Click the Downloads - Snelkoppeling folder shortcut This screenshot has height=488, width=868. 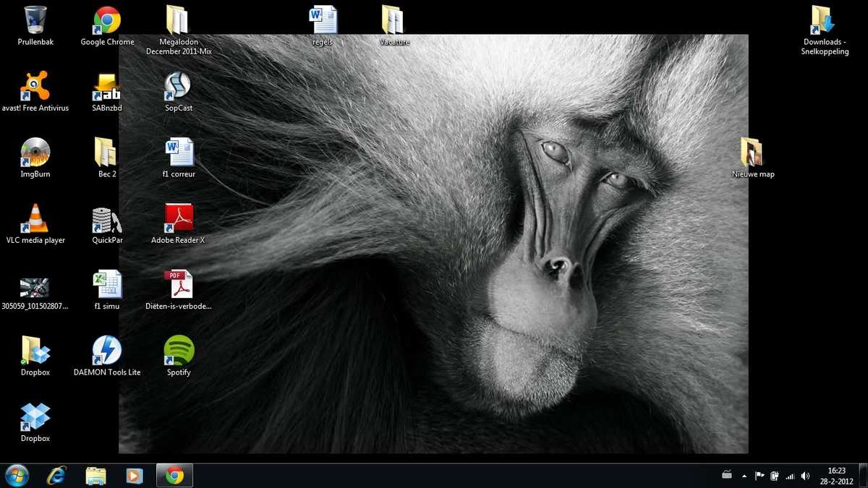[x=824, y=20]
